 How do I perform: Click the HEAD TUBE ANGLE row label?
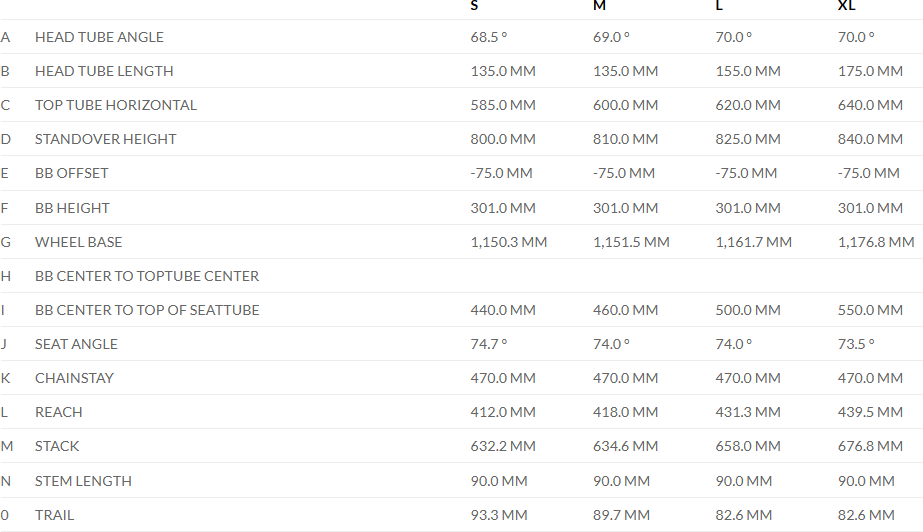point(99,37)
